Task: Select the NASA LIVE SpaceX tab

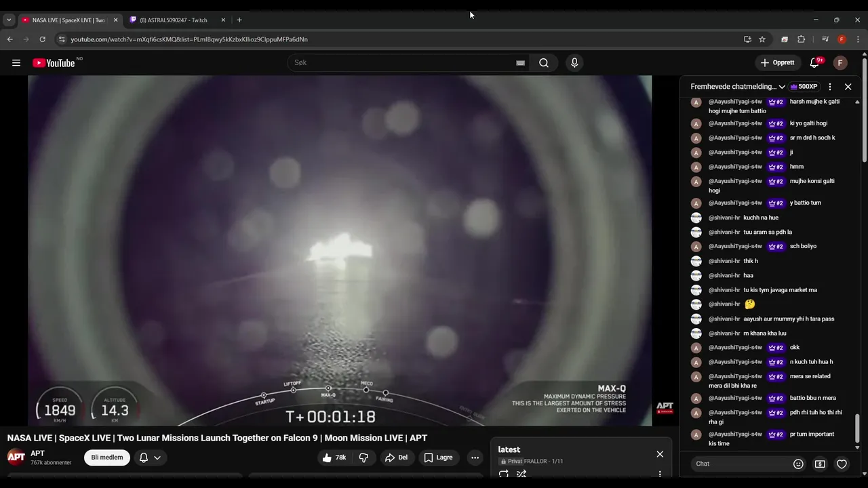Action: click(68, 20)
